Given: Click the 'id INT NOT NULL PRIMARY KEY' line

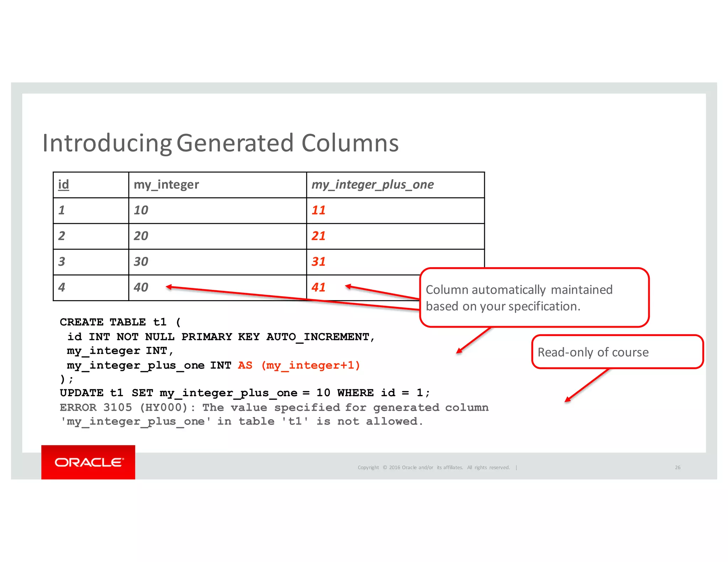Looking at the screenshot, I should pos(221,336).
